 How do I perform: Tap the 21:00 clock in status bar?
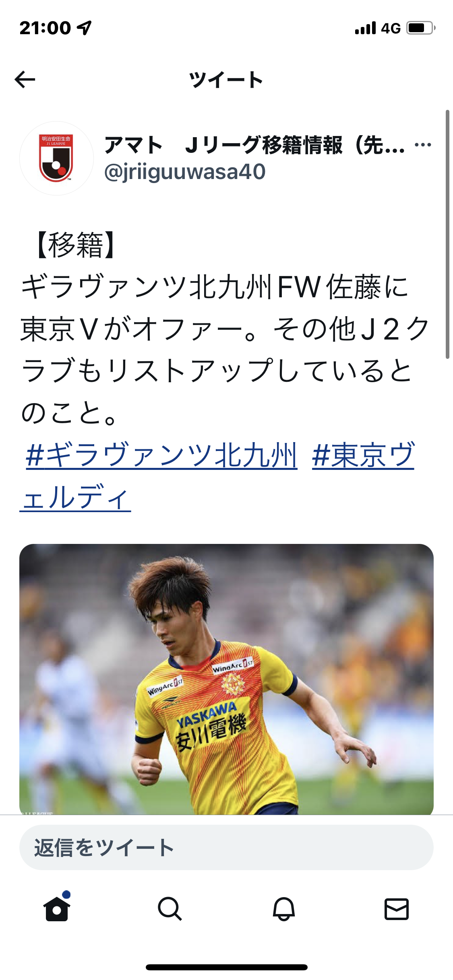pyautogui.click(x=45, y=28)
